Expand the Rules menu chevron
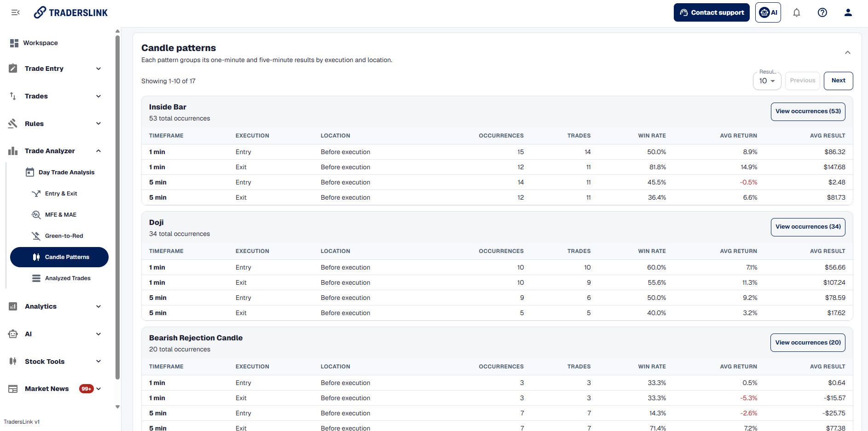868x431 pixels. 98,123
